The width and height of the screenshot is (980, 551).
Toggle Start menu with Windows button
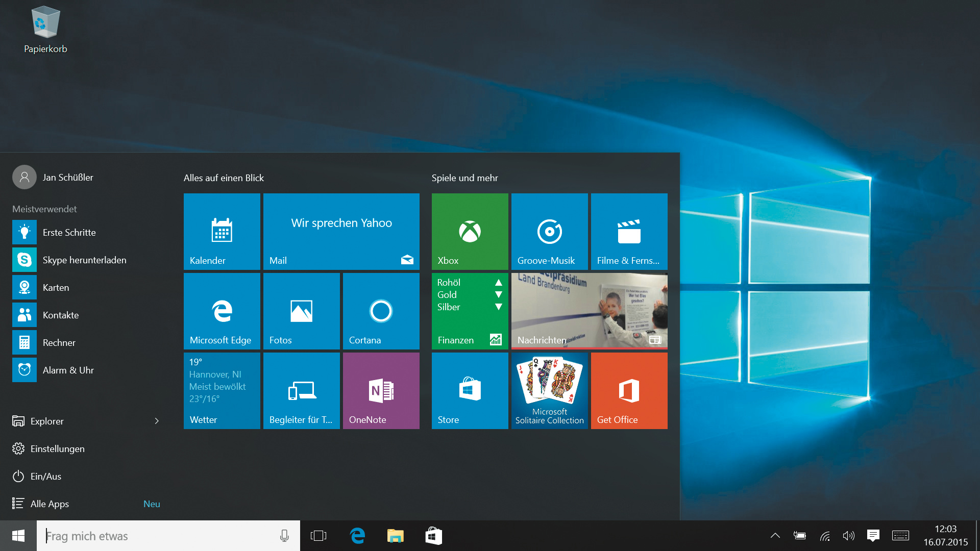click(x=18, y=536)
